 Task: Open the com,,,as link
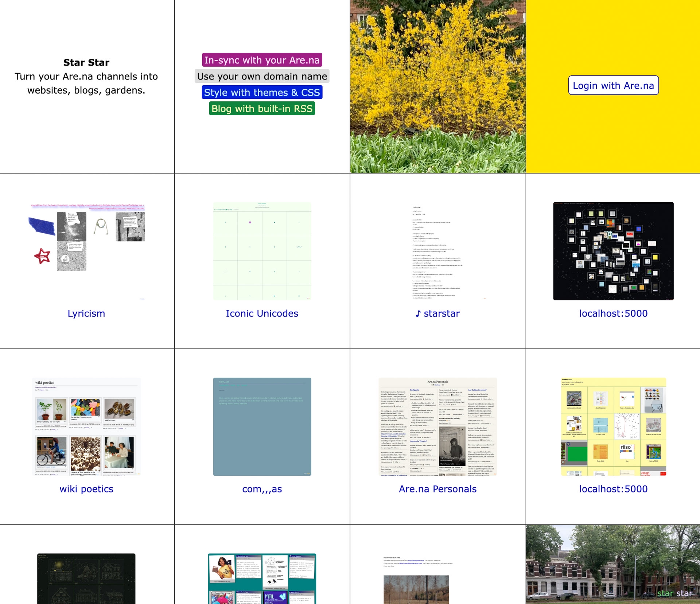(262, 489)
